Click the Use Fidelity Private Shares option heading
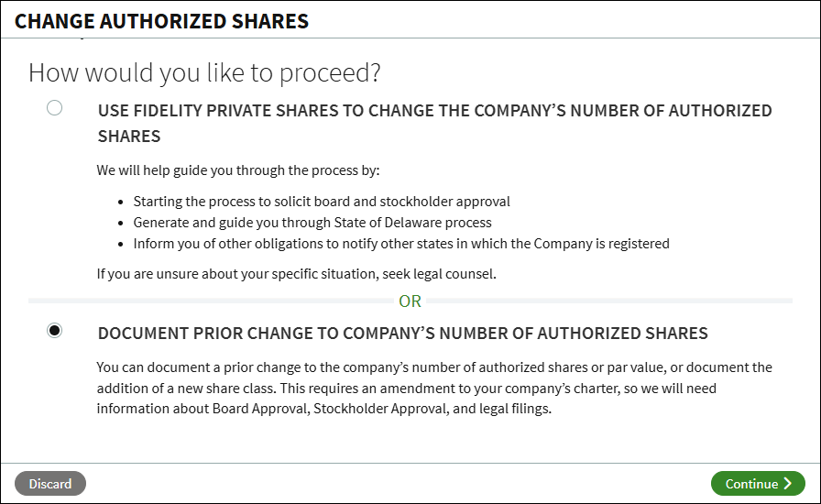821x504 pixels. (x=434, y=111)
